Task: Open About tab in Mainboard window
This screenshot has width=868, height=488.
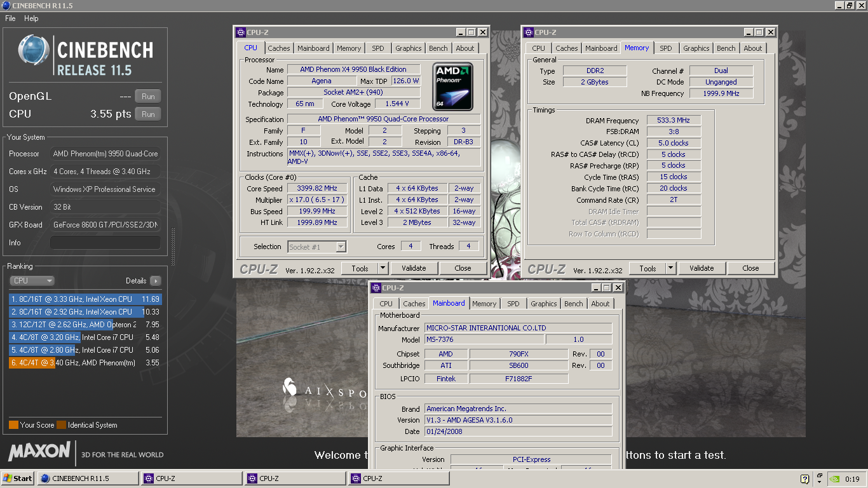Action: pos(600,304)
